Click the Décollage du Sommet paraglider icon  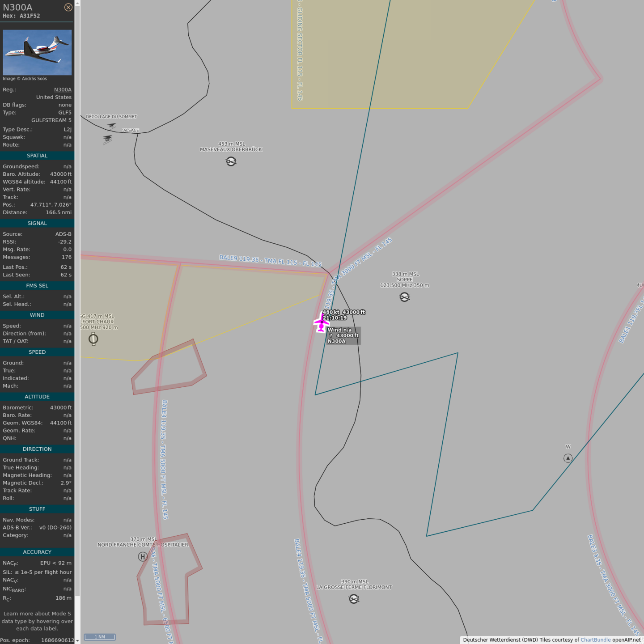(111, 126)
